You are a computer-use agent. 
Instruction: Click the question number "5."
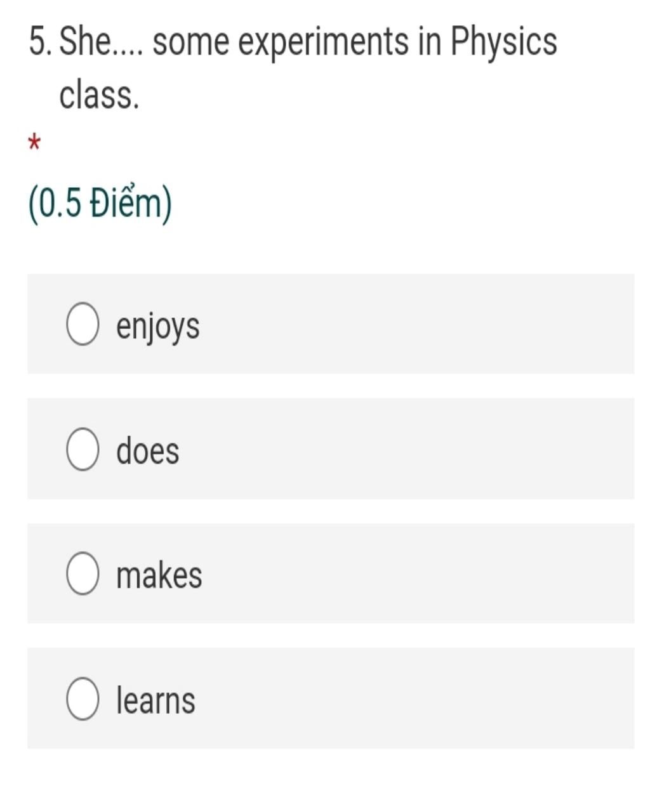tap(41, 43)
